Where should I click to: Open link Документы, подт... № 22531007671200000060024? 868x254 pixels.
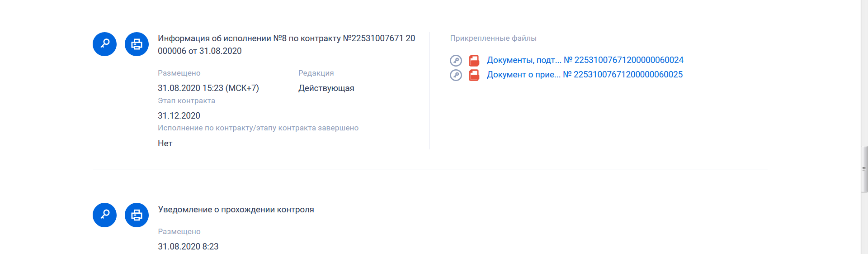585,60
